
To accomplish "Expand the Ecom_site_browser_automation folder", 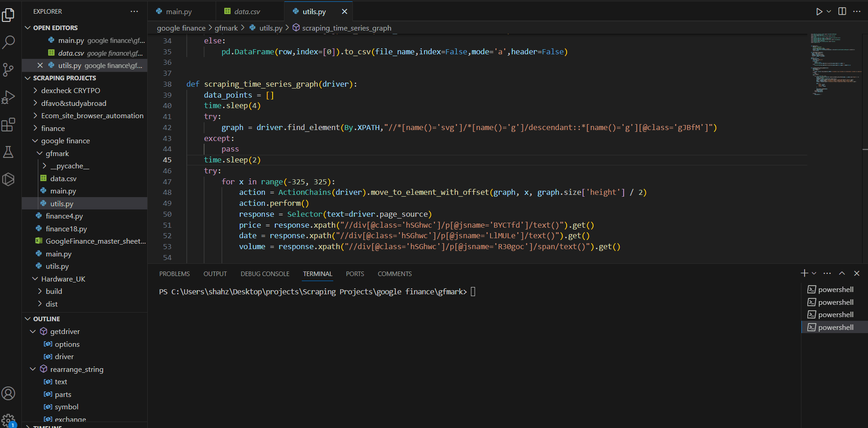I will [84, 116].
